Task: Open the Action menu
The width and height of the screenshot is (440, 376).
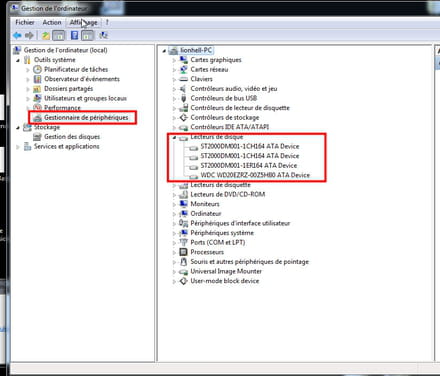Action: tap(52, 22)
